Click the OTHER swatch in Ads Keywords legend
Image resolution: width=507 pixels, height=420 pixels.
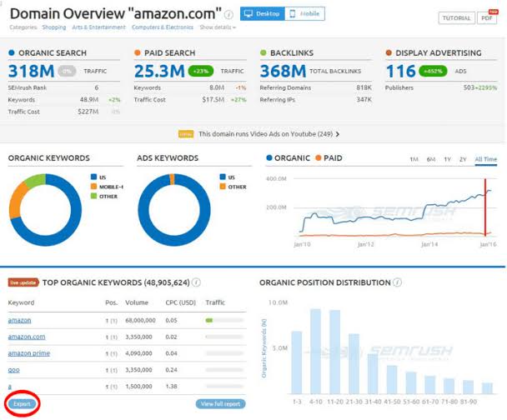(223, 187)
